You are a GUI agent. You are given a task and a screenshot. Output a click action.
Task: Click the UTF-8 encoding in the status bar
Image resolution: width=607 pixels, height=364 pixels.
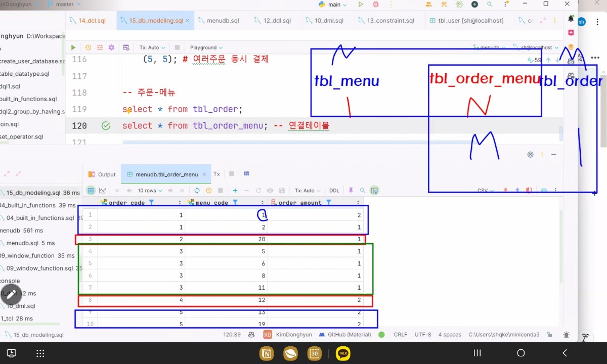422,335
